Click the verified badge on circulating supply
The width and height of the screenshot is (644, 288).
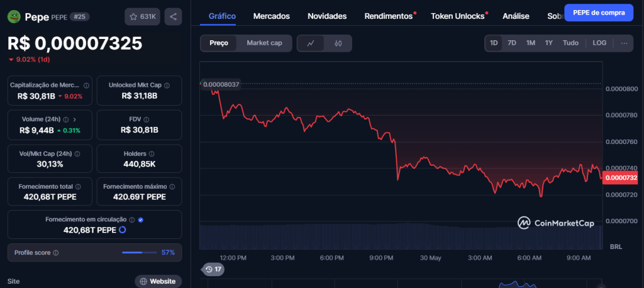pyautogui.click(x=141, y=220)
